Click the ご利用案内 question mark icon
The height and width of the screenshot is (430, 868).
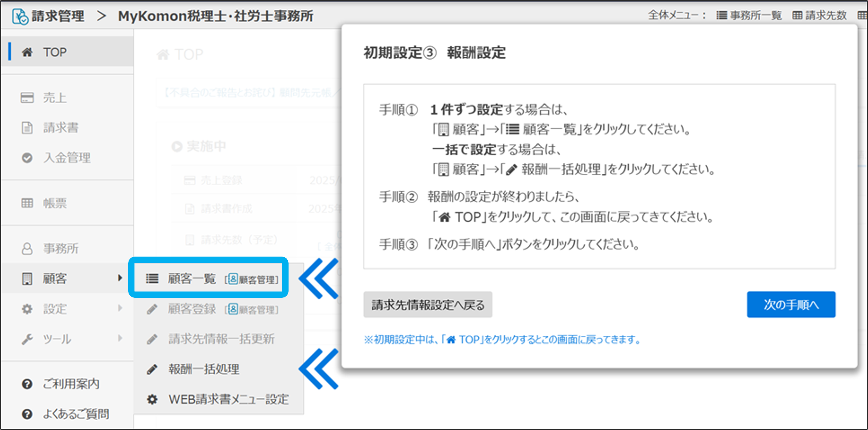[27, 384]
